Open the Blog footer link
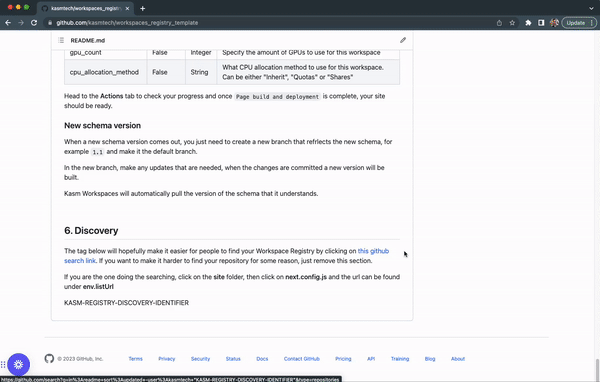This screenshot has height=382, width=600. (430, 359)
